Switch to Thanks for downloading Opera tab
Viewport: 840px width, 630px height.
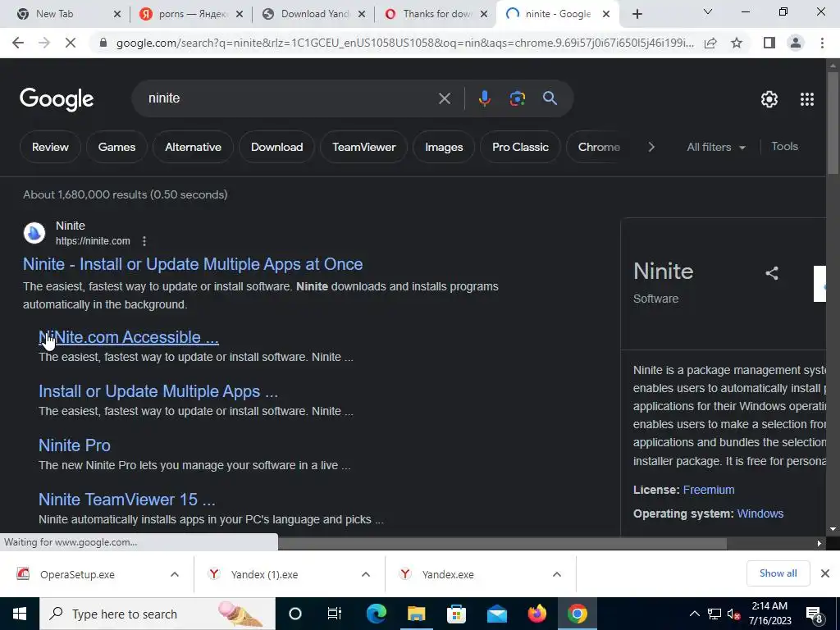[x=436, y=14]
